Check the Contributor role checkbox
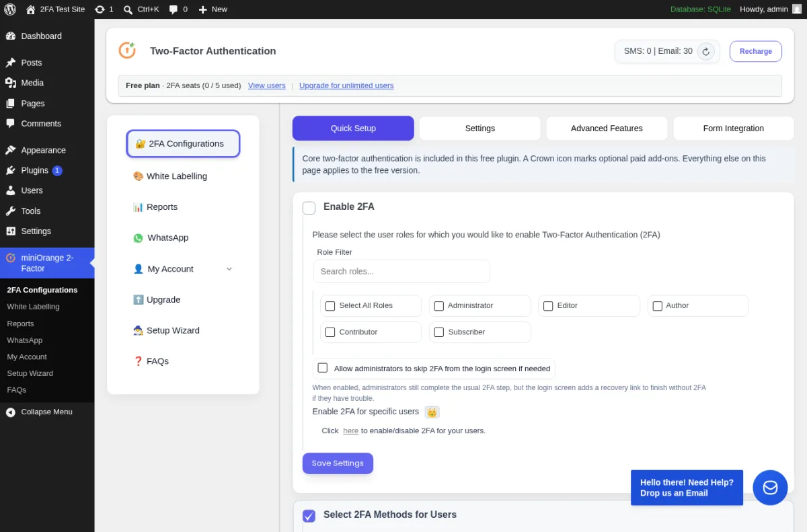The image size is (807, 532). click(330, 332)
